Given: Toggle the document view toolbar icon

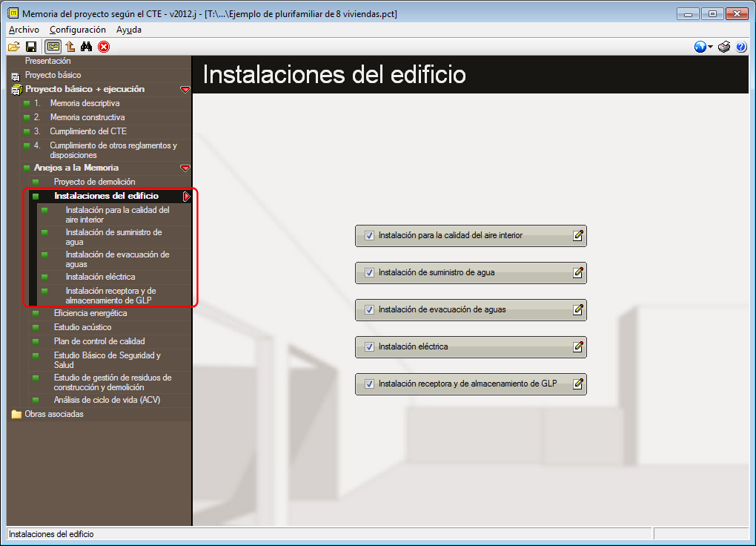Looking at the screenshot, I should [x=53, y=47].
